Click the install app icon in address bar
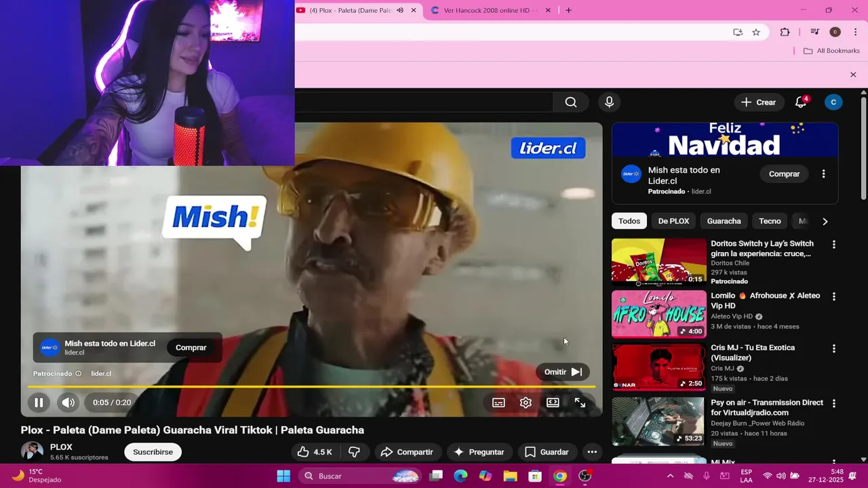 [x=738, y=32]
